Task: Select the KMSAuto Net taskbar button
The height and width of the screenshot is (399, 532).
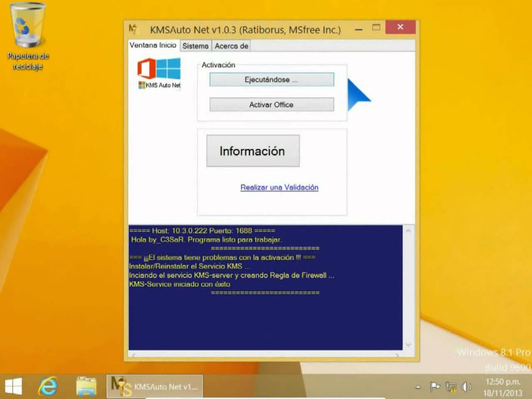Action: [155, 387]
